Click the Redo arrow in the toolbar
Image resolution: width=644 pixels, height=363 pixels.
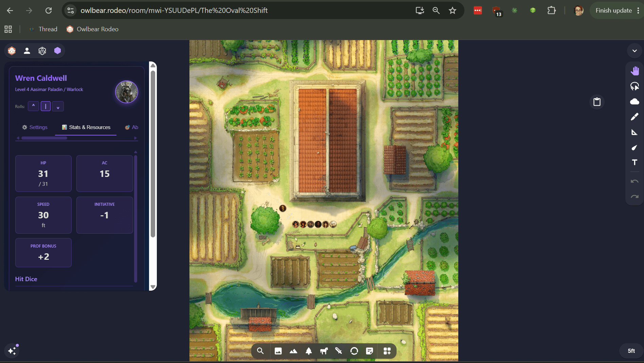tap(634, 197)
